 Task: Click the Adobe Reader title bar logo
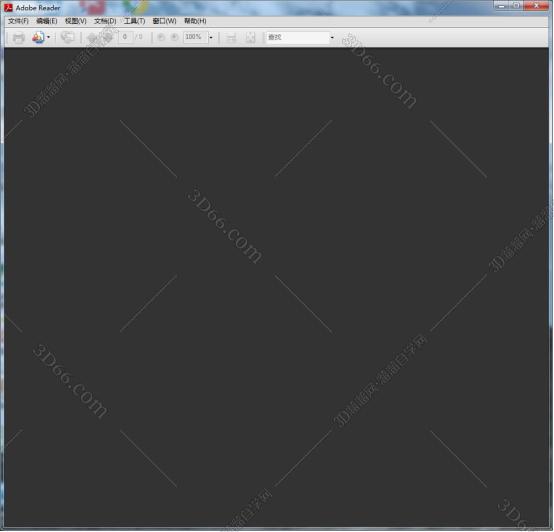tap(8, 7)
